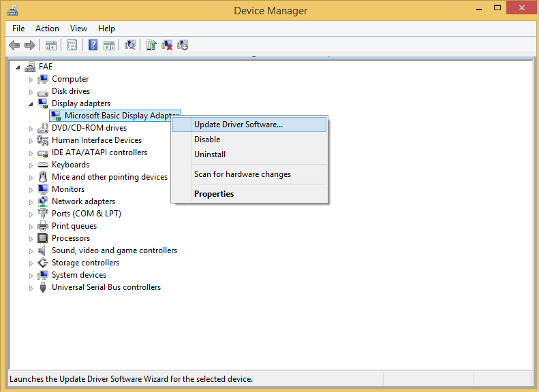
Task: Click the IDE ATA/ATAPI controllers icon
Action: pyautogui.click(x=43, y=152)
